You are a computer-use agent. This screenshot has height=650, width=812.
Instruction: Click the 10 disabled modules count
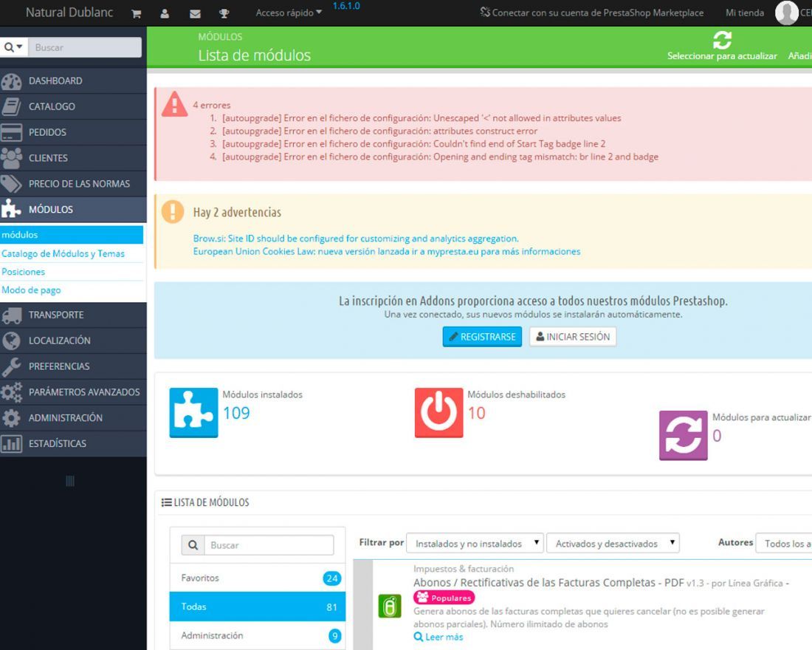point(476,413)
